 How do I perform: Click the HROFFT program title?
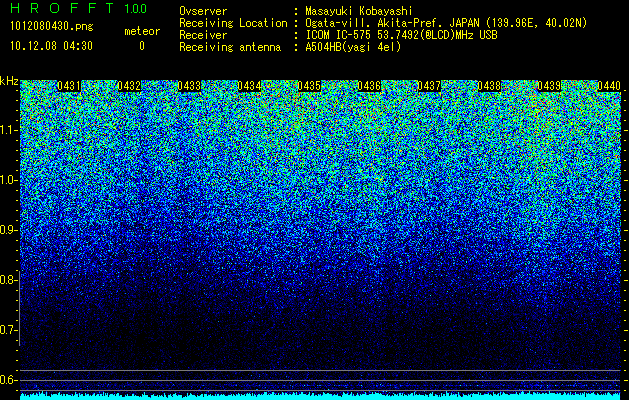point(62,8)
